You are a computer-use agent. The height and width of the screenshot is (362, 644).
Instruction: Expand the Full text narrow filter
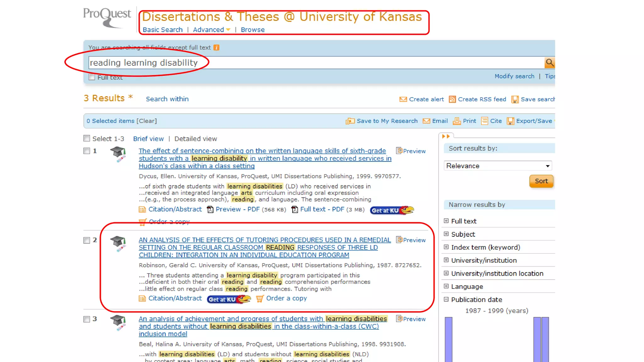pyautogui.click(x=446, y=221)
